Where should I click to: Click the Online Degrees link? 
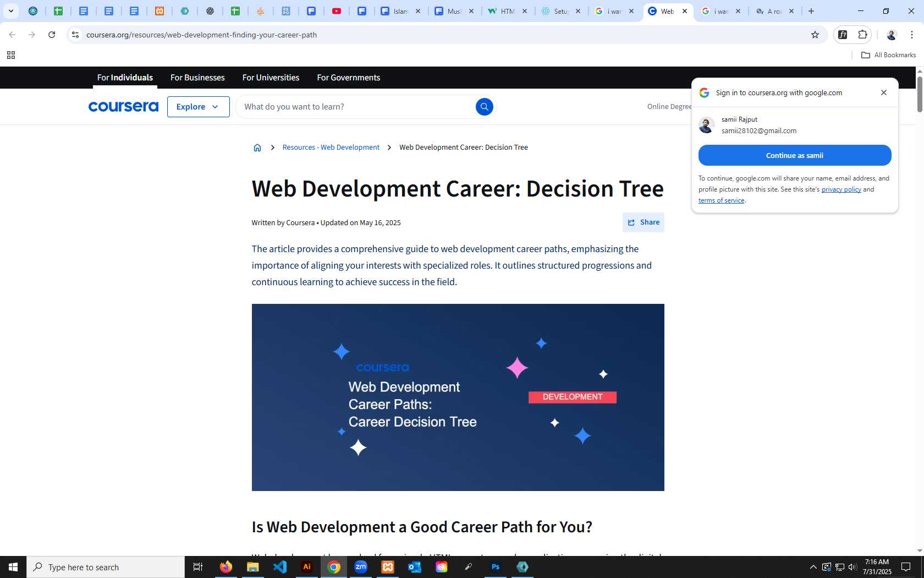tap(669, 107)
